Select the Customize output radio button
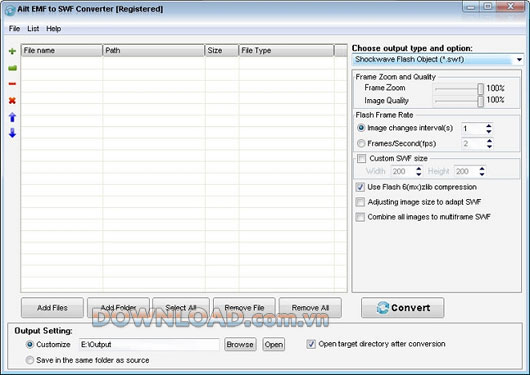Image resolution: width=530 pixels, height=375 pixels. point(30,344)
